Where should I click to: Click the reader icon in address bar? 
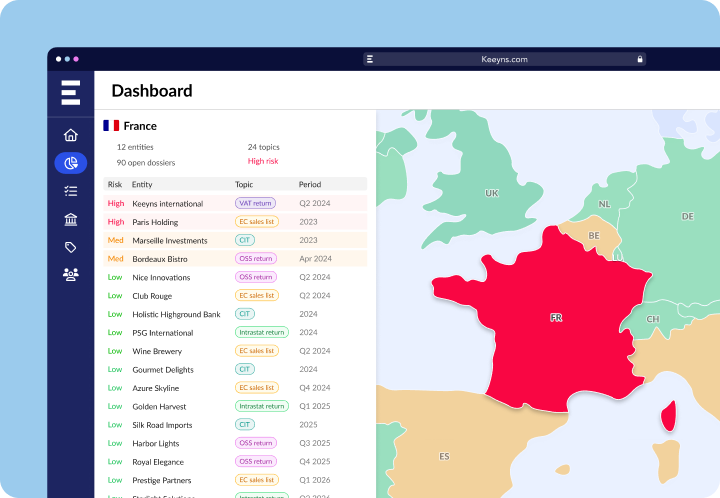click(x=370, y=59)
